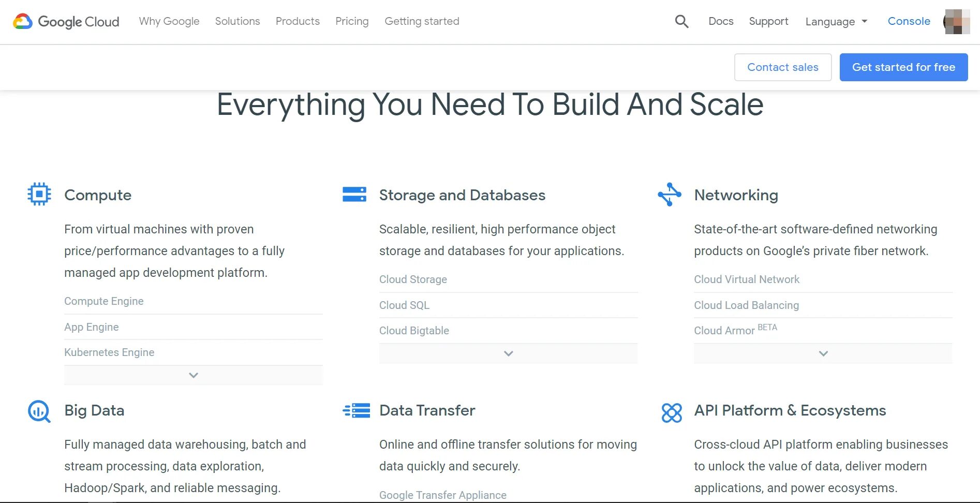
Task: Click the Big Data chart icon
Action: coord(39,411)
